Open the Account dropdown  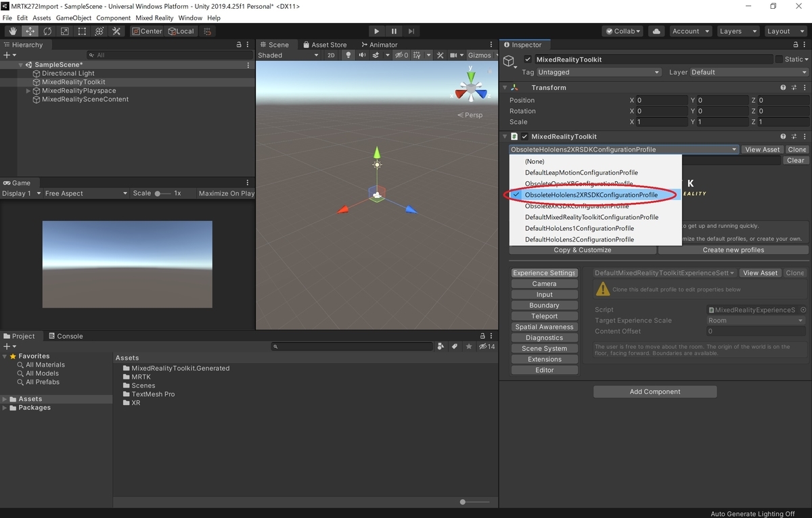point(690,31)
